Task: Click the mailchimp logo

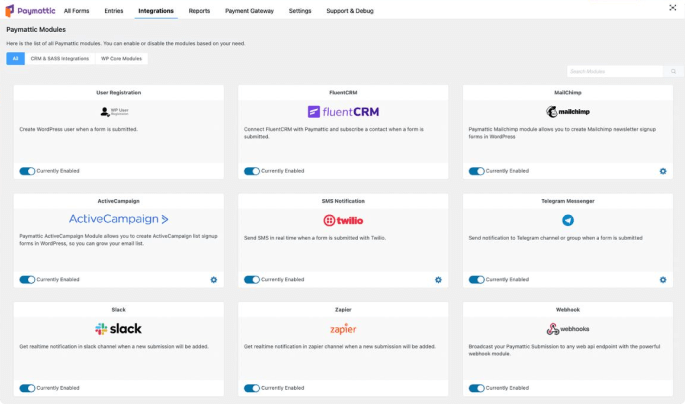Action: coord(567,111)
